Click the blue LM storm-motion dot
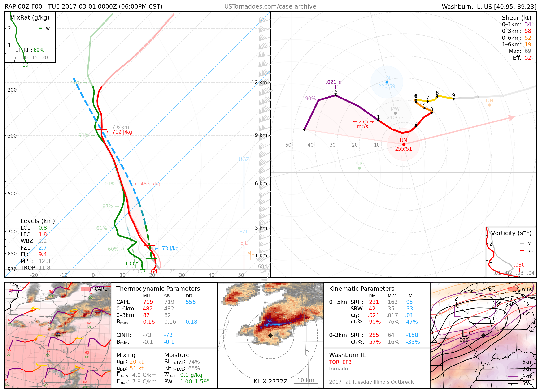The image size is (540, 392). (x=387, y=82)
